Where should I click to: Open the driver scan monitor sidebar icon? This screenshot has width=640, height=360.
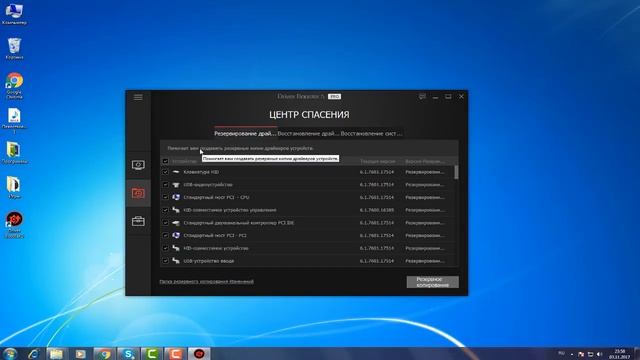138,165
